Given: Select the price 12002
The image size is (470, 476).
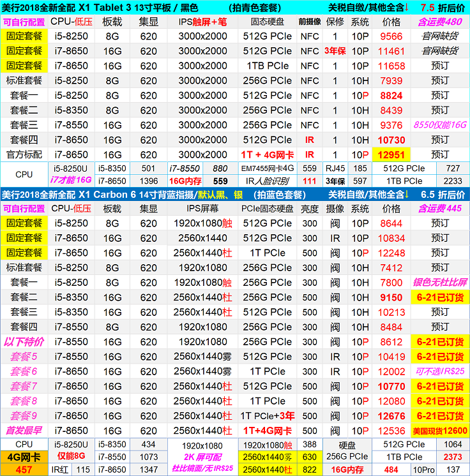Looking at the screenshot, I should [x=391, y=371].
